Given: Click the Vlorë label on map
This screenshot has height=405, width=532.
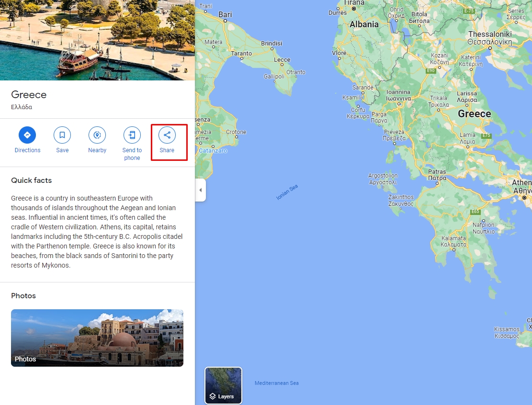Looking at the screenshot, I should (x=339, y=53).
